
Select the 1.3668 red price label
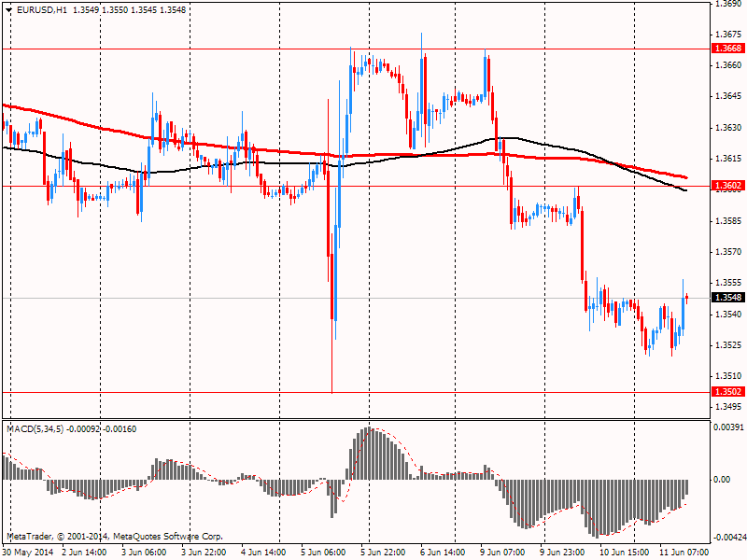click(728, 49)
